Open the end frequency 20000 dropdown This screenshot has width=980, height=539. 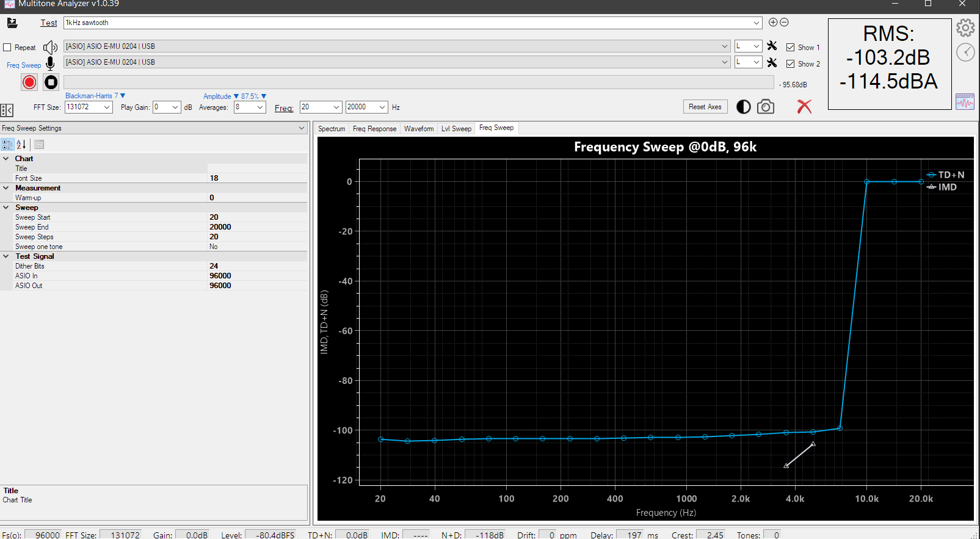[x=382, y=107]
